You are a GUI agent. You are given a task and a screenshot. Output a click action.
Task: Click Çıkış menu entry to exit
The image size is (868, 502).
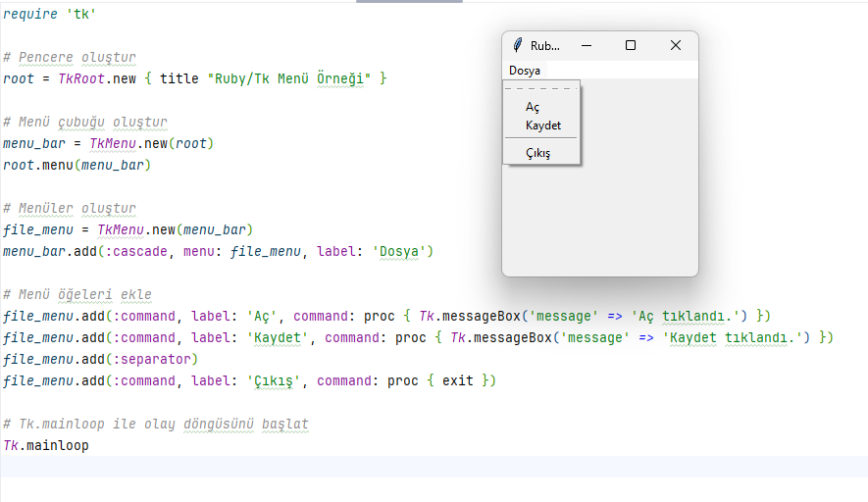pyautogui.click(x=542, y=152)
